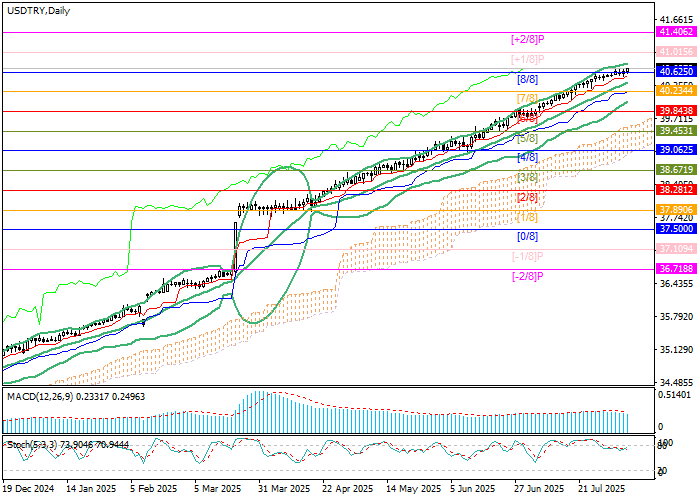Image resolution: width=700 pixels, height=500 pixels.
Task: Click the 14 May 2025 date label
Action: click(413, 489)
